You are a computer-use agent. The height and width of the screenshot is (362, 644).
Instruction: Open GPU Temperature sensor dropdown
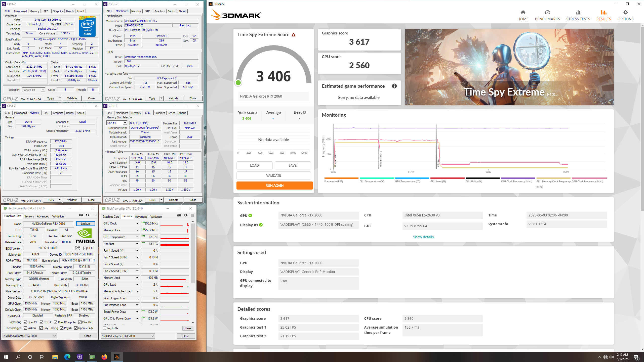137,237
